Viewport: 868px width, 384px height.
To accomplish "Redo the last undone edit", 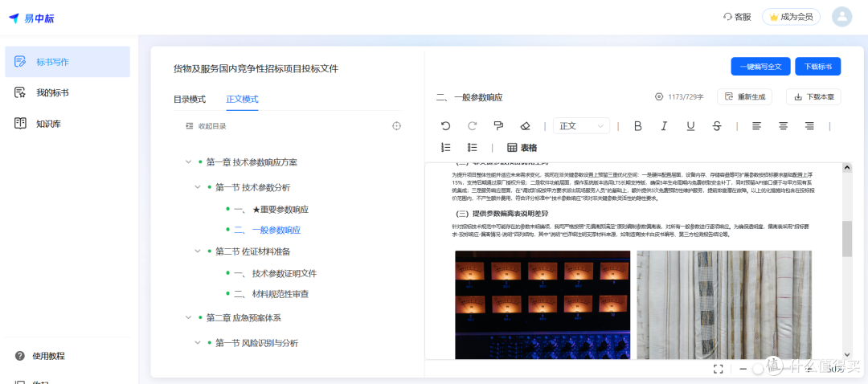I will click(473, 126).
